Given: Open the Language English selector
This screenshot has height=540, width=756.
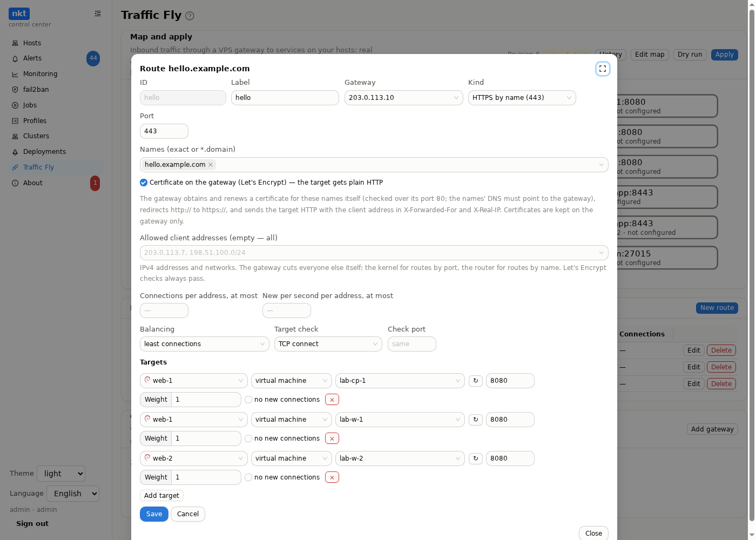Looking at the screenshot, I should [x=73, y=494].
